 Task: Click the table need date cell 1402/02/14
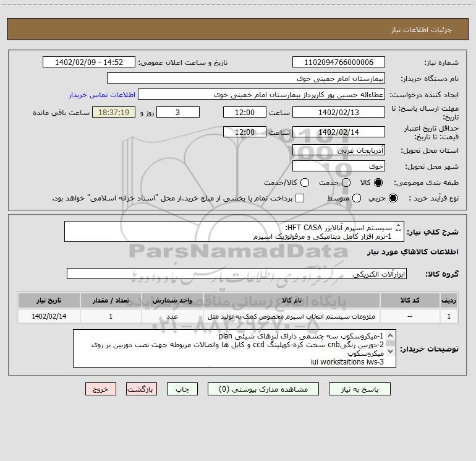[x=49, y=317]
